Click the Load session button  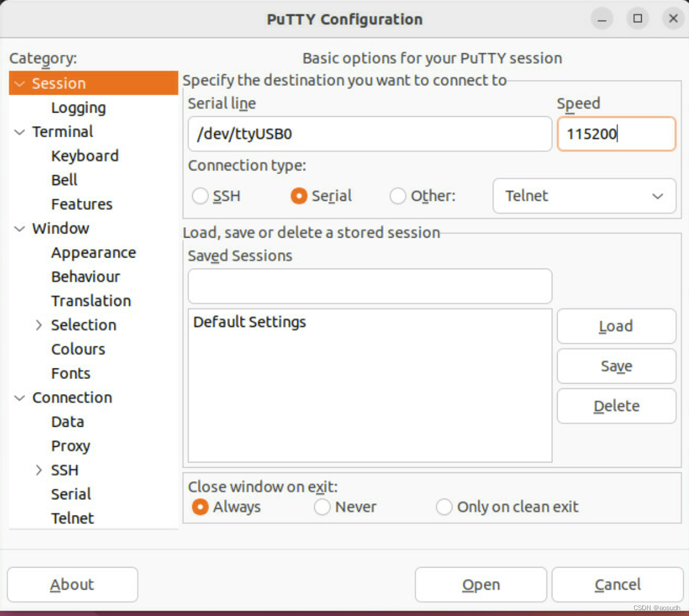point(616,326)
